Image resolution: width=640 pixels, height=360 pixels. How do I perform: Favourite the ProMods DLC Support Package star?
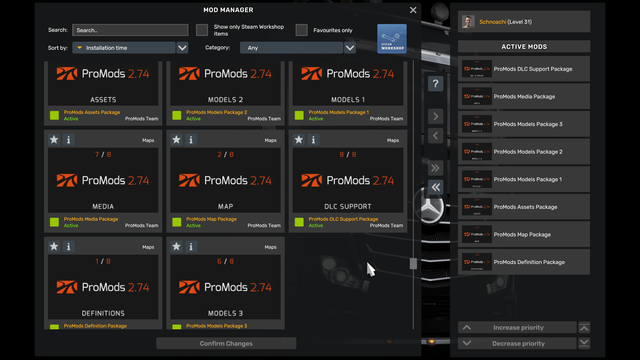[x=299, y=140]
